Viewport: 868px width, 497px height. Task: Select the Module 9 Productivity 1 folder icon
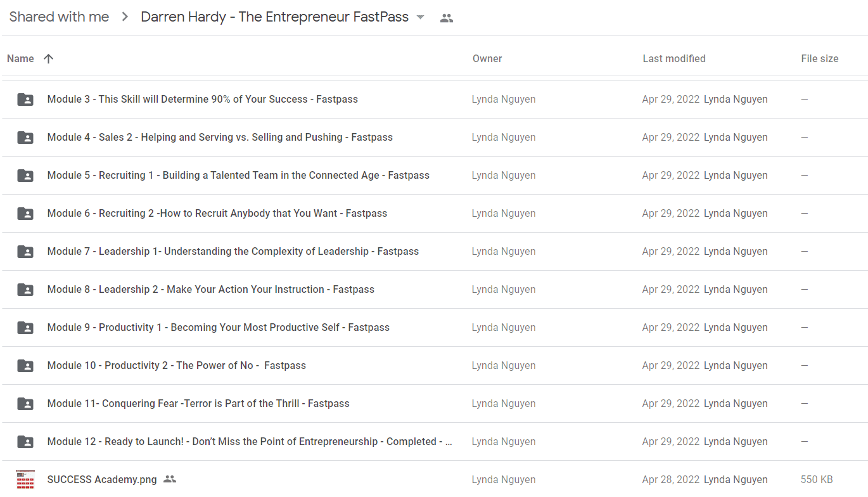25,328
